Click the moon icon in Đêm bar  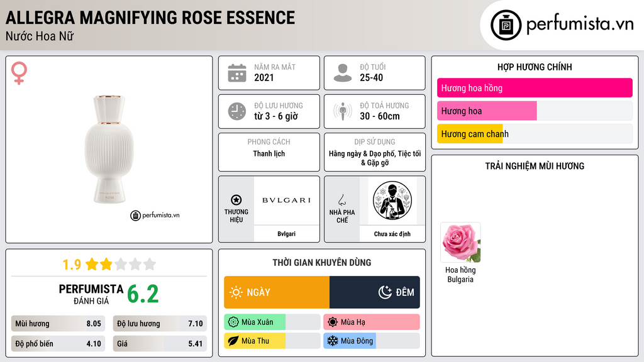[385, 292]
